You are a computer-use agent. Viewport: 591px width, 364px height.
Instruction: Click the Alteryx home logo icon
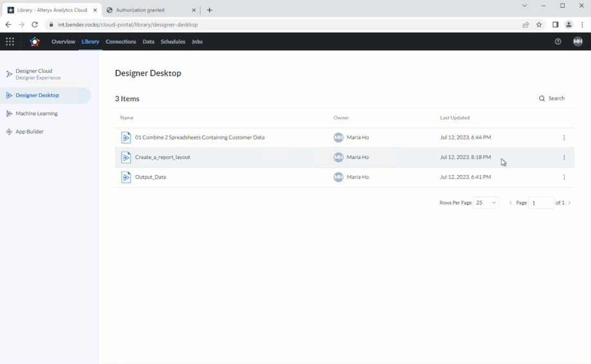click(x=35, y=42)
